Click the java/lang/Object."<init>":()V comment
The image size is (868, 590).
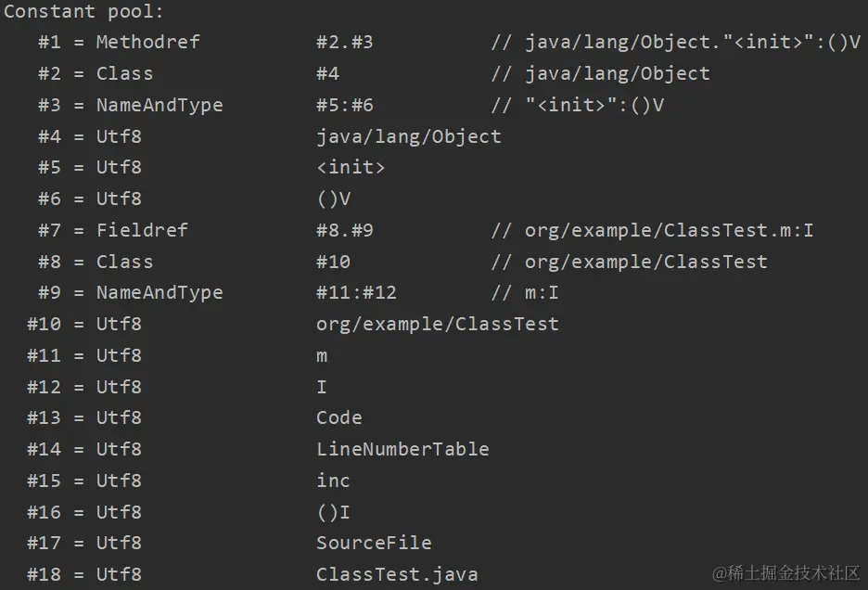pos(676,42)
